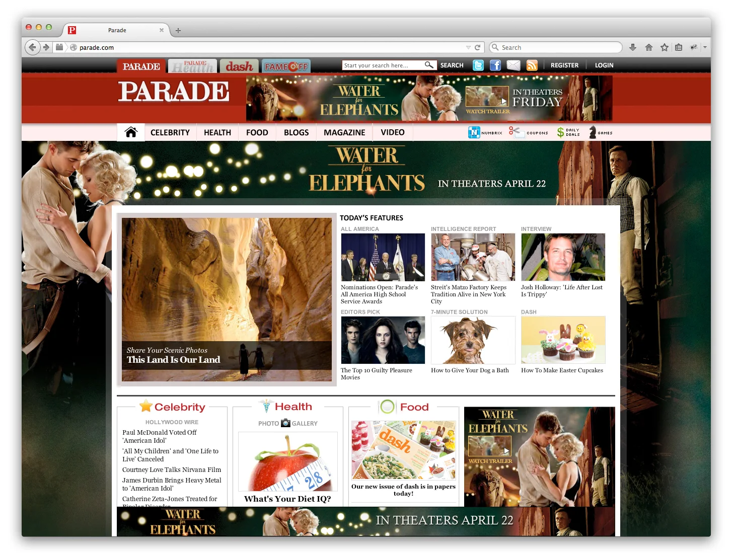Click the email envelope icon
Screen dimensions: 734x560
point(513,65)
